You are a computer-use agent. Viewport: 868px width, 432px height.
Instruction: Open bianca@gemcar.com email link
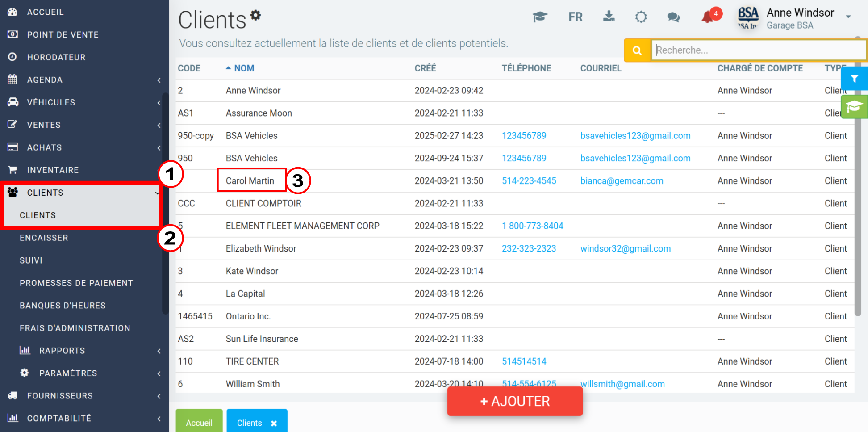point(622,181)
